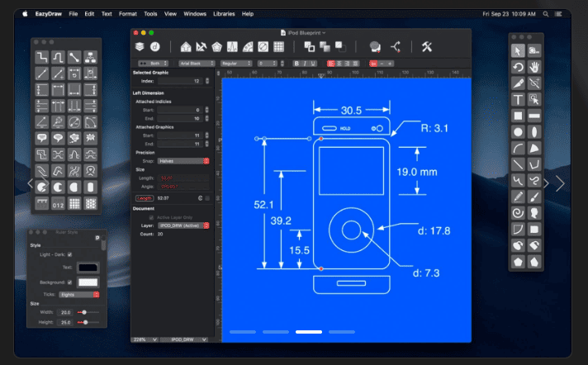The height and width of the screenshot is (365, 588).
Task: Click the Index value field showing 12
Action: coord(180,81)
